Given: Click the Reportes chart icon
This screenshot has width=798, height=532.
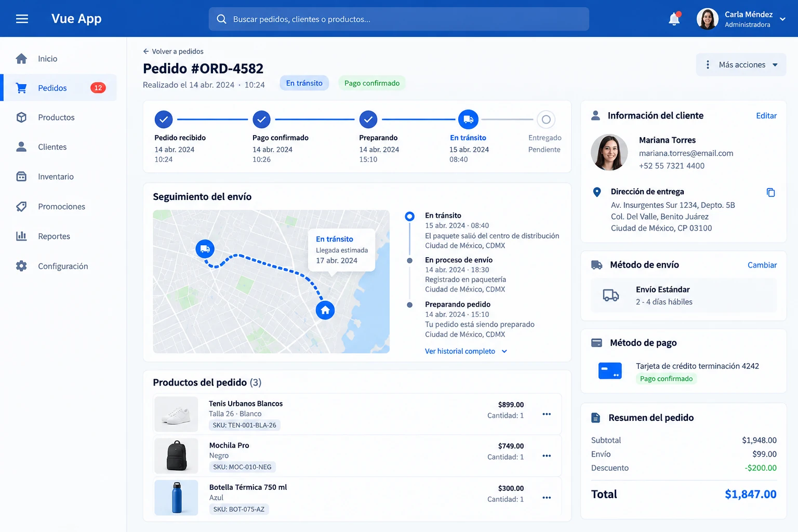Looking at the screenshot, I should click(21, 236).
